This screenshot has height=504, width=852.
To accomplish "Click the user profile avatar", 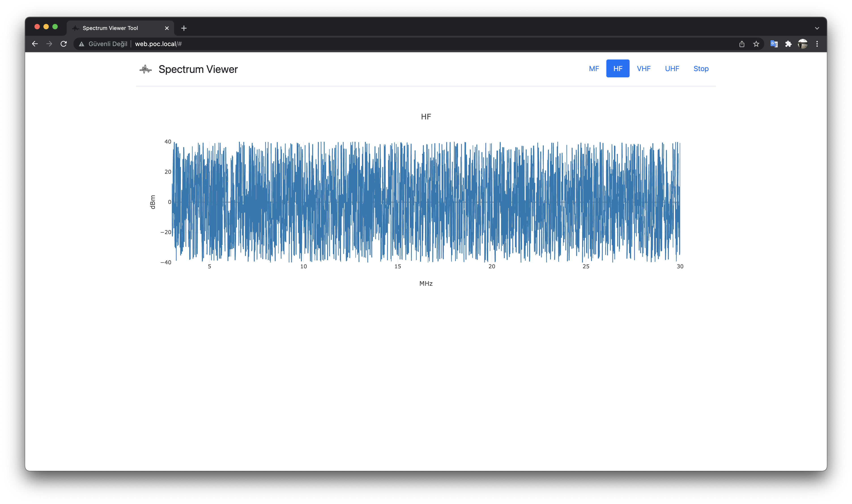I will tap(802, 44).
